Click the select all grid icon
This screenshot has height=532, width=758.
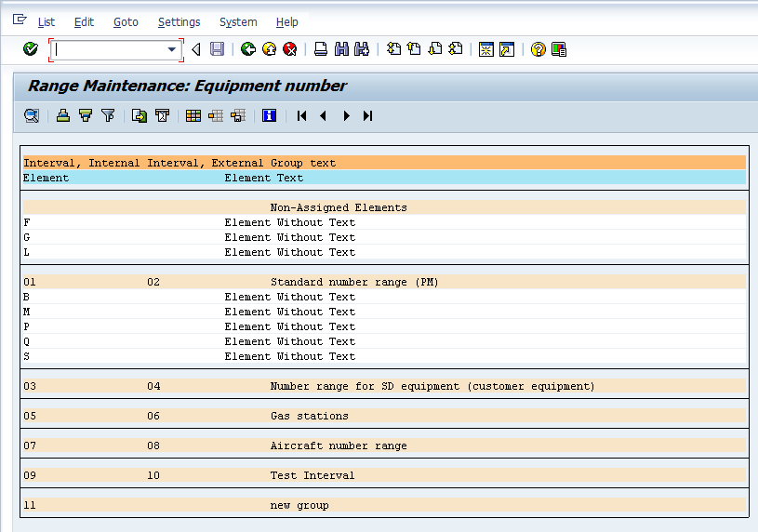(193, 115)
